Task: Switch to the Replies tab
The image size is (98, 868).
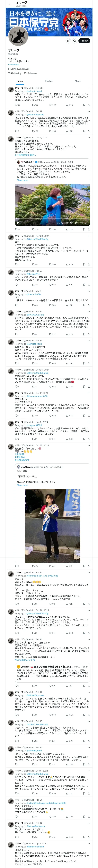Action: click(49, 81)
